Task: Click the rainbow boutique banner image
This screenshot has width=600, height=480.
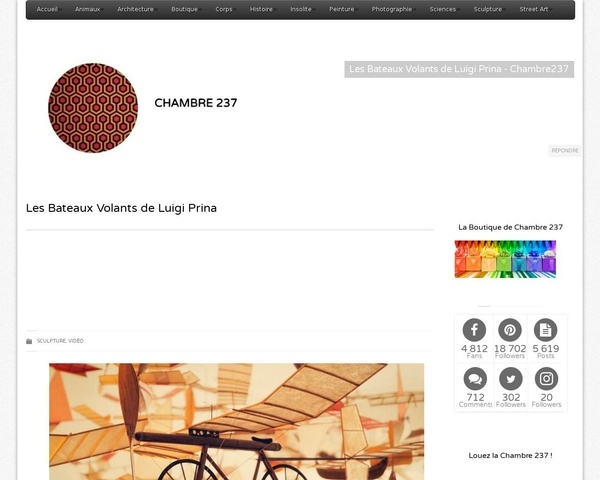Action: click(505, 259)
